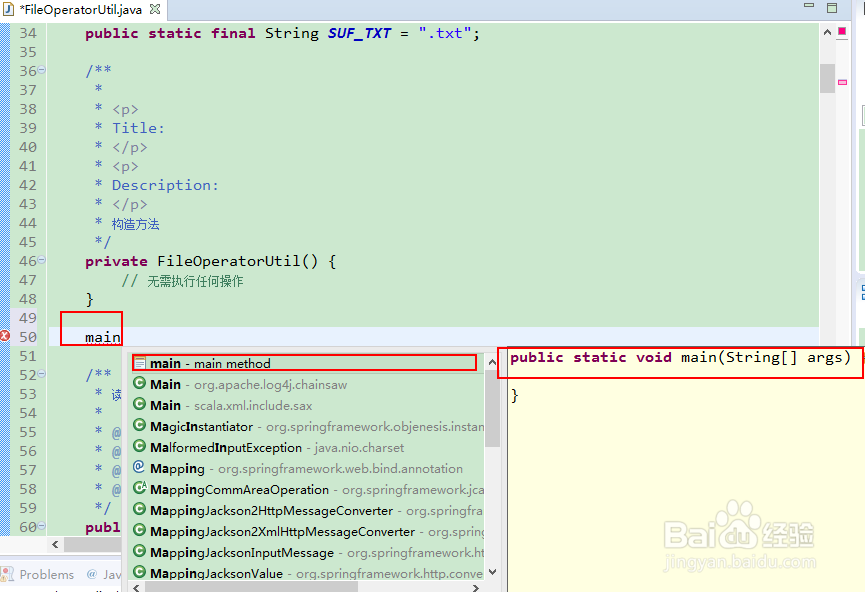Choose the MappingCommAreaOperation proposal
865x592 pixels.
click(308, 489)
